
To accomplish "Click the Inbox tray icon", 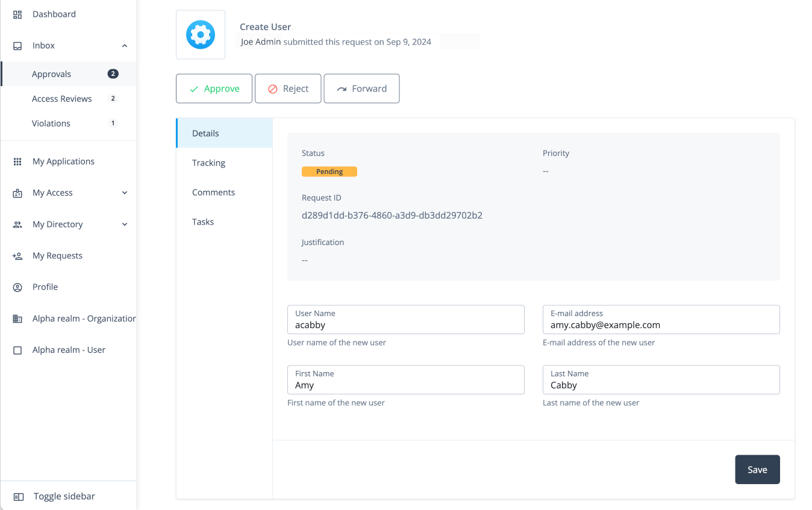I will tap(17, 46).
